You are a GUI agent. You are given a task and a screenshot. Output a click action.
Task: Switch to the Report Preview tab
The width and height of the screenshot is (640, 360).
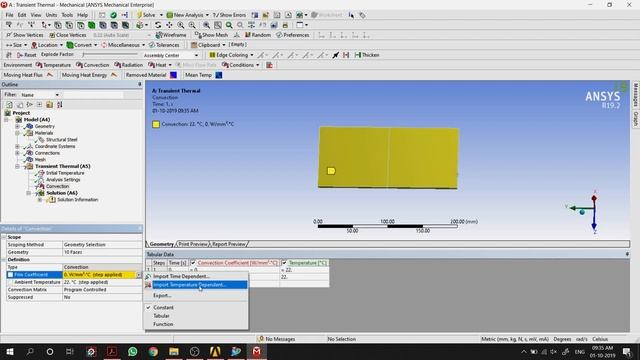point(229,244)
